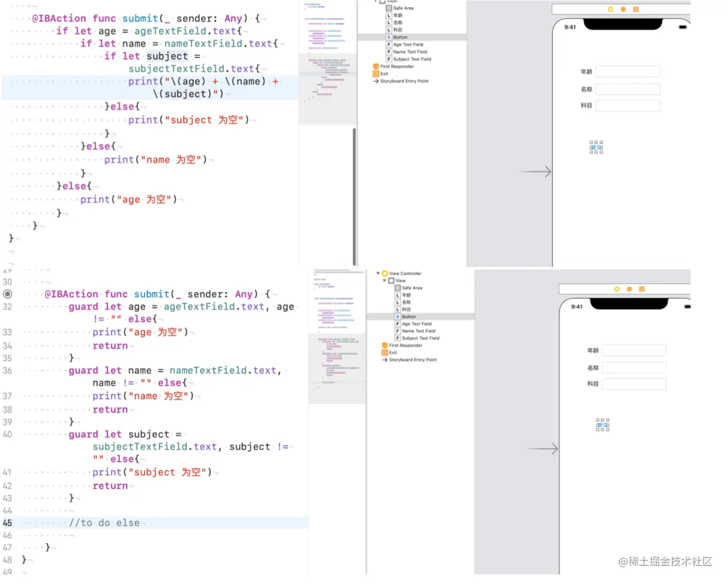Viewport: 728px width, 583px height.
Task: Select Storyboard Entry Point in upper outline
Action: [x=401, y=81]
